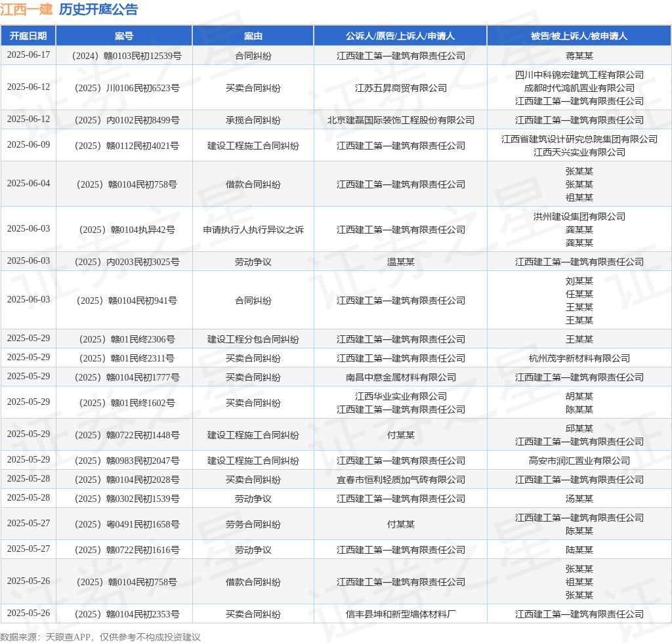Screen dimensions: 672x643
Task: Click the date 2025-06-09
Action: click(28, 145)
